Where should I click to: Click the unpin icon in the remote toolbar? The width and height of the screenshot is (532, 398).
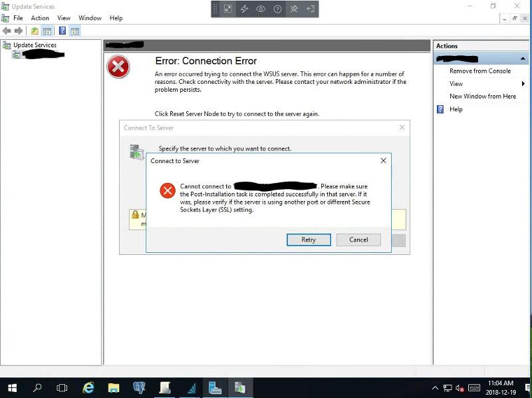click(x=294, y=9)
